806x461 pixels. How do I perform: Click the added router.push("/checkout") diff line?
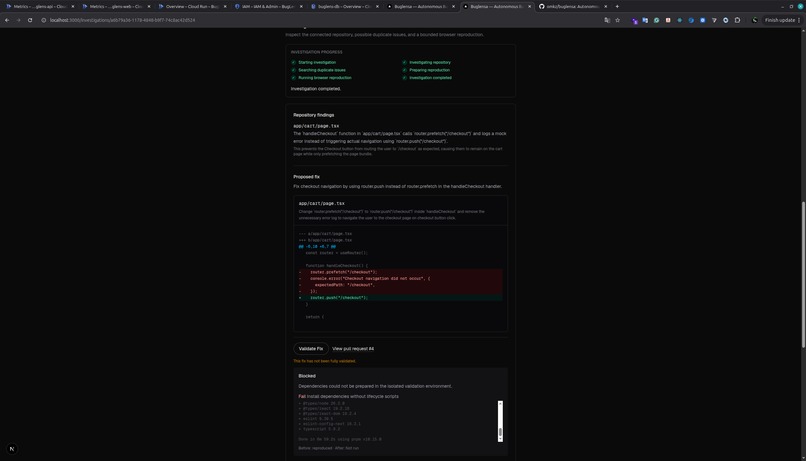[x=400, y=298]
